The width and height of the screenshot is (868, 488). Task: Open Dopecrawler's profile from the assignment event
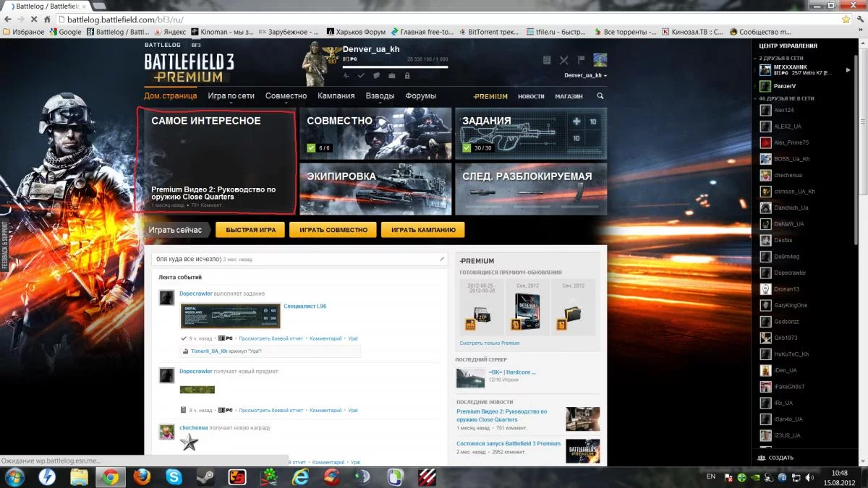[196, 294]
